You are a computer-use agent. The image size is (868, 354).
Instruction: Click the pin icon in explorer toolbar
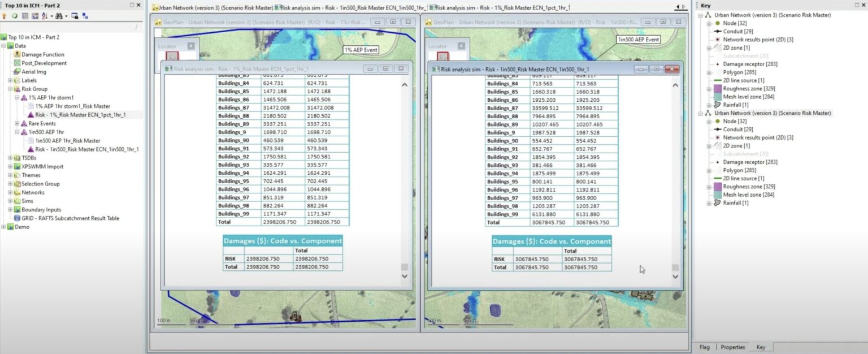tap(5, 16)
